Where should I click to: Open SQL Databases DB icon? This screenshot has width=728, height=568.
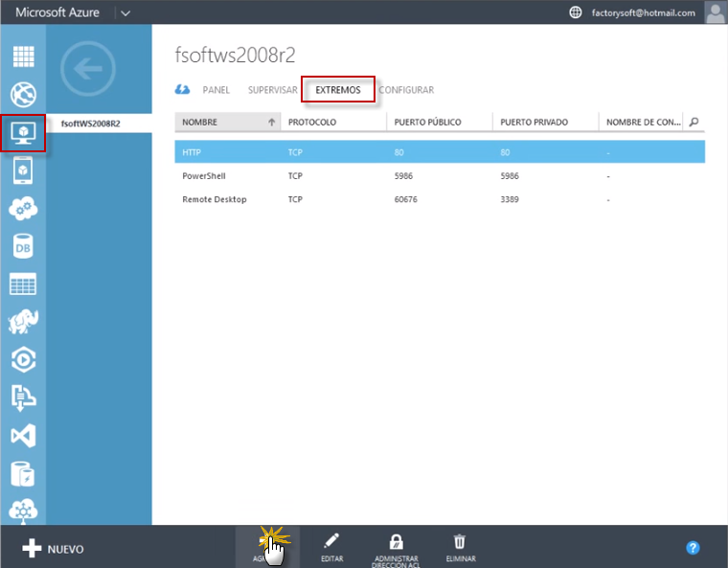(23, 246)
